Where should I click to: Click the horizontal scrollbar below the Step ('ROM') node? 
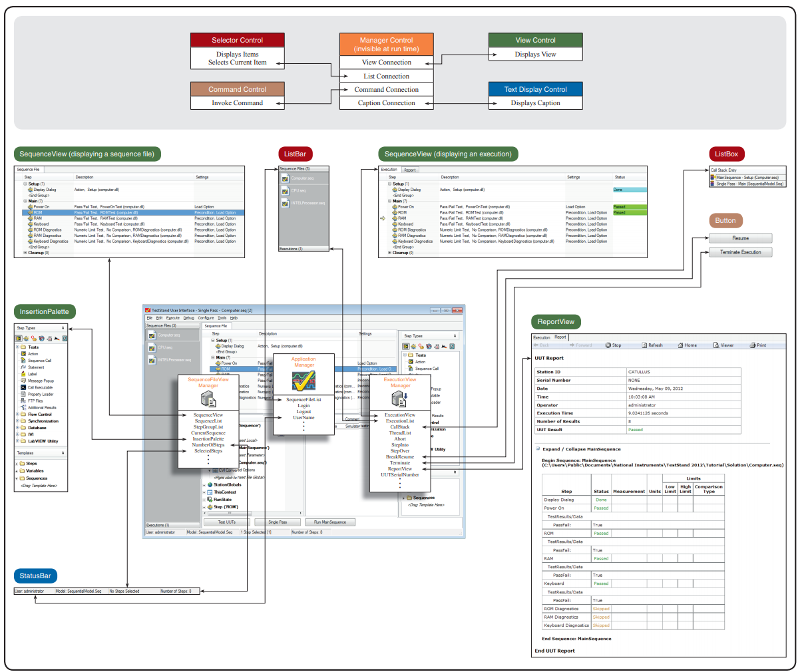[230, 514]
